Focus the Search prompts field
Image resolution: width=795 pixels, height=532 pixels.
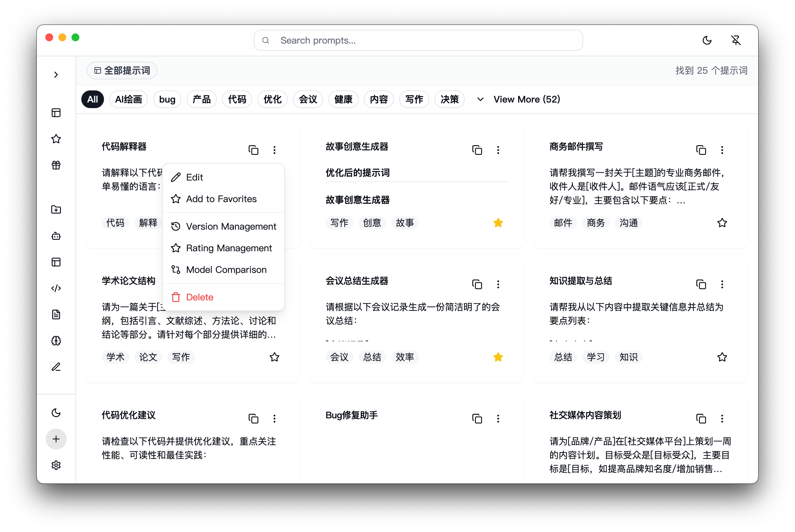click(418, 40)
